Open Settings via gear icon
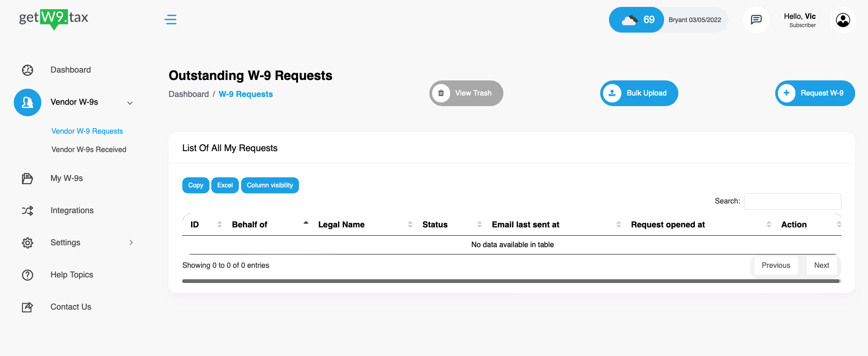This screenshot has width=868, height=356. [28, 243]
